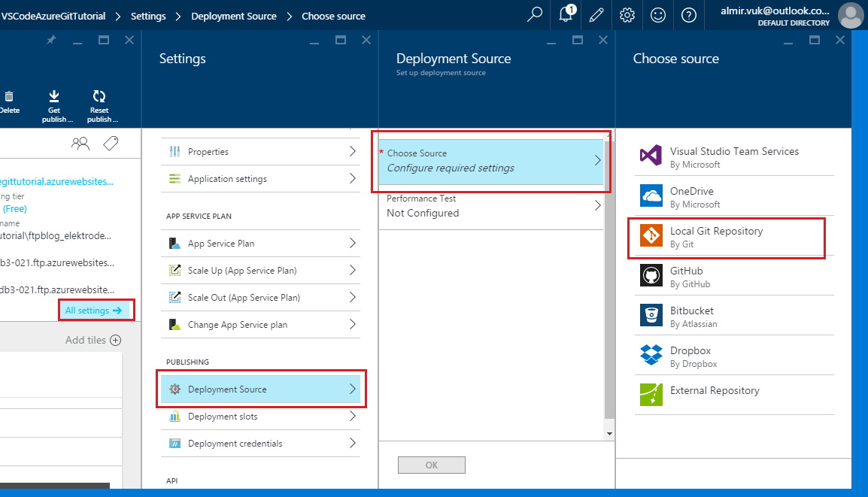Click Configure required settings text

point(451,168)
